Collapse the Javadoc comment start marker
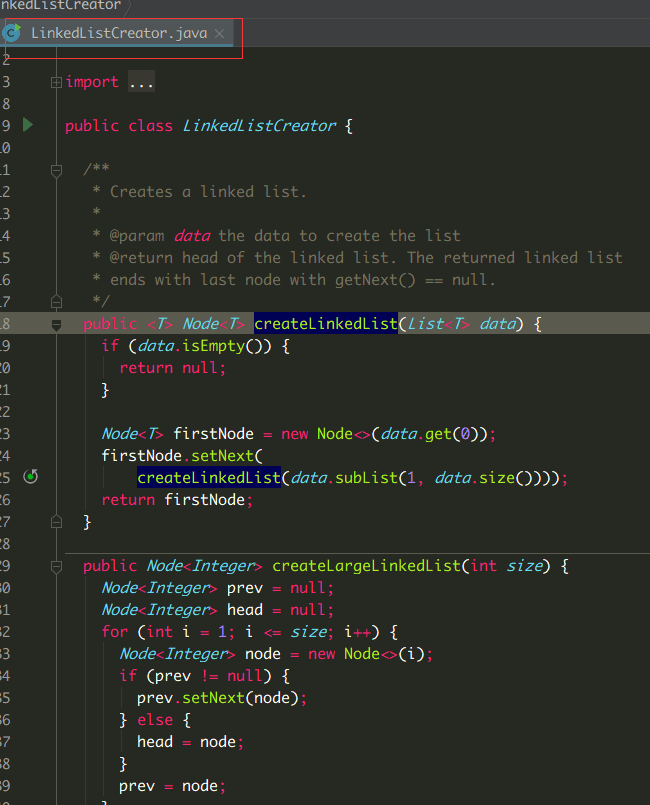The height and width of the screenshot is (805, 650). coord(56,170)
